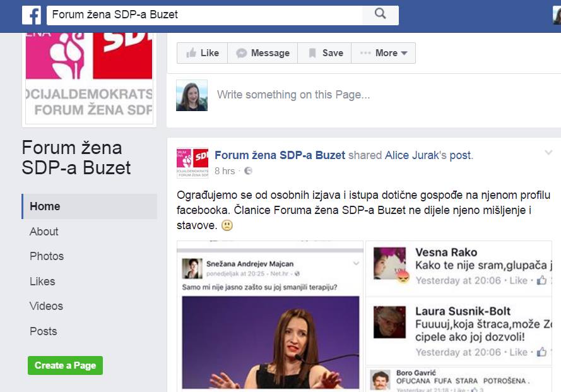This screenshot has width=561, height=392.
Task: Open options chevron on Snežana Andrejev Majcan post
Action: tap(356, 263)
